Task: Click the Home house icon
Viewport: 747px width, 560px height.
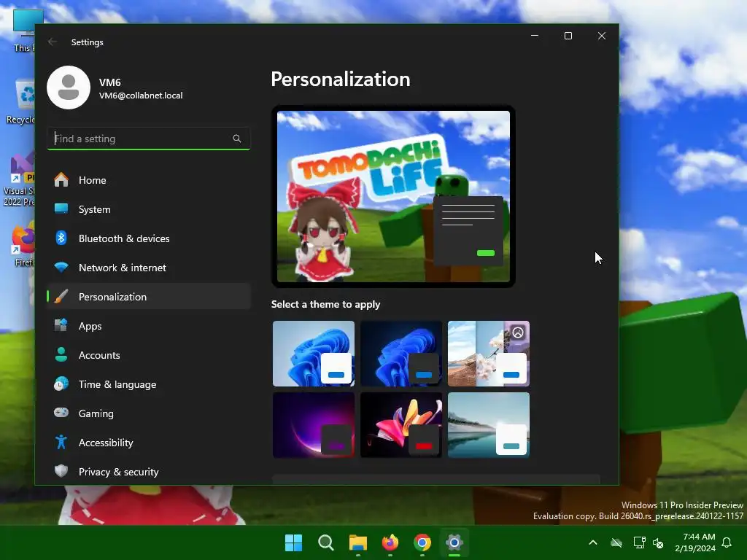Action: (x=61, y=179)
